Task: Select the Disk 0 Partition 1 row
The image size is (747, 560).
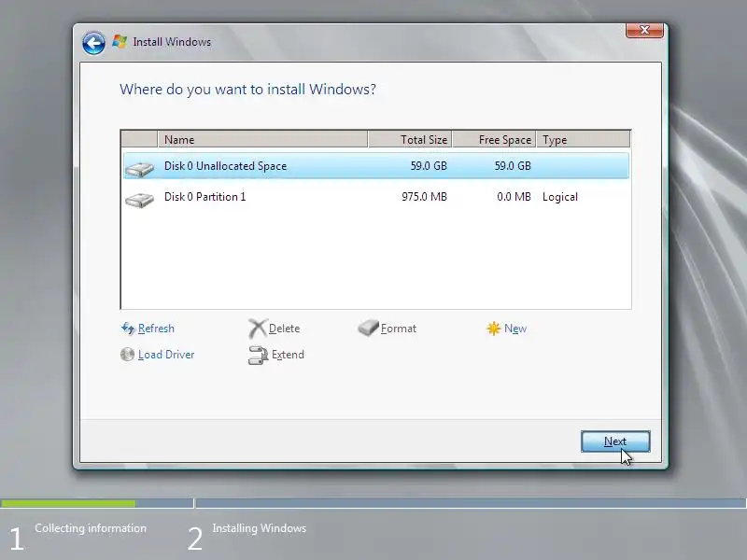Action: click(x=376, y=197)
